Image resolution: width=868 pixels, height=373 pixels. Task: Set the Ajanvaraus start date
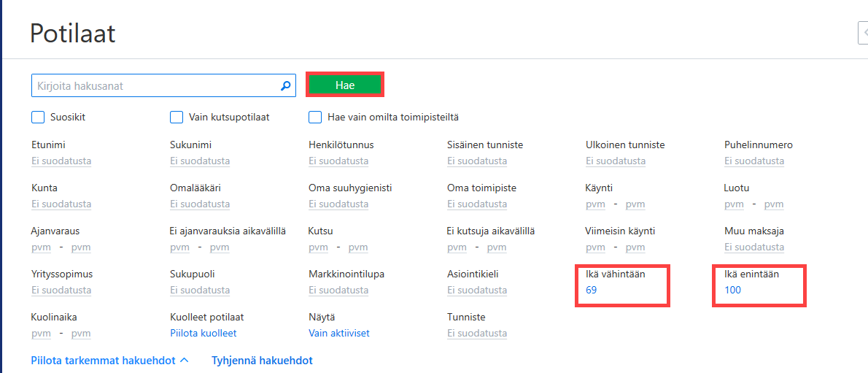point(41,247)
